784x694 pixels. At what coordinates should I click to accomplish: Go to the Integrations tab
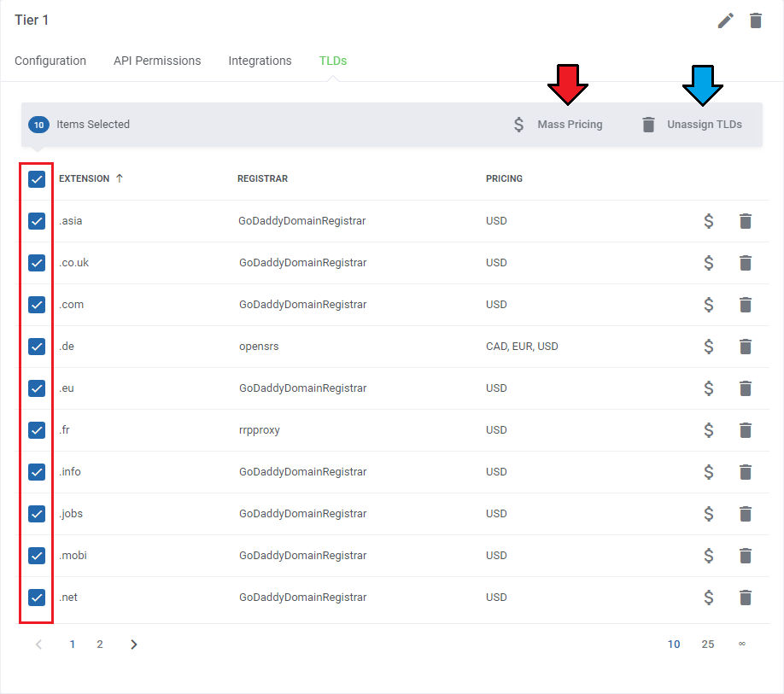tap(260, 61)
